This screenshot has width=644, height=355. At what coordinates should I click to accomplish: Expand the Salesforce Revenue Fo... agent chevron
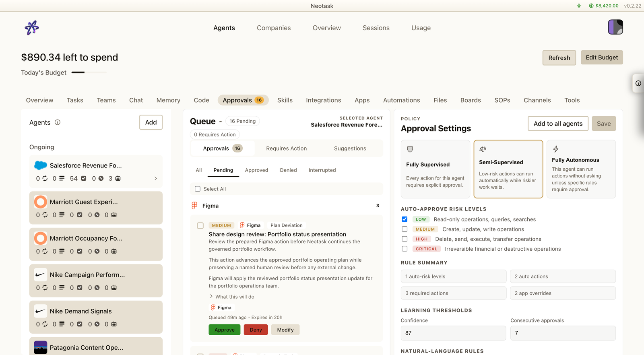click(156, 178)
